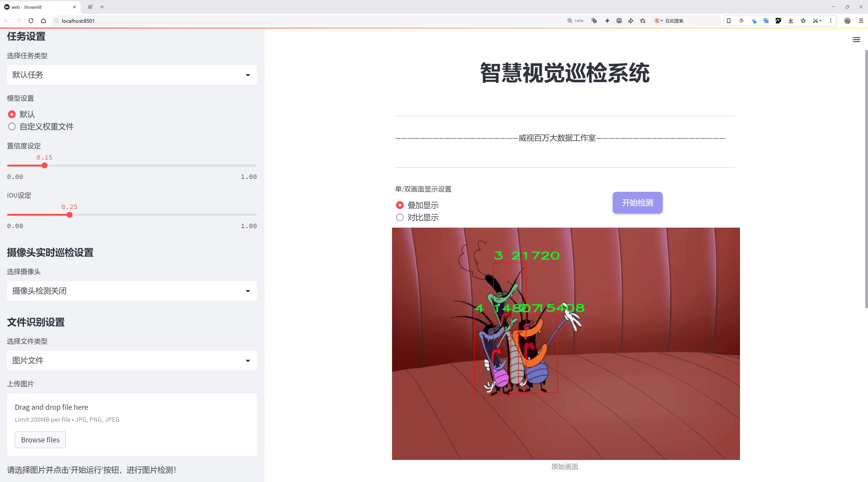Select 对比显示 display mode

[x=400, y=217]
